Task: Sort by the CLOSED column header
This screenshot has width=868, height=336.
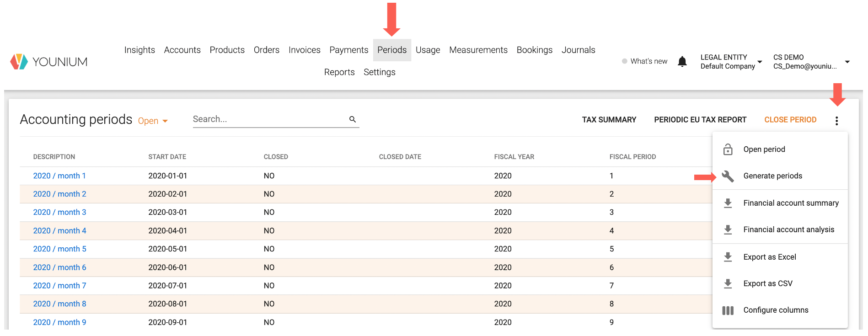Action: click(x=276, y=157)
